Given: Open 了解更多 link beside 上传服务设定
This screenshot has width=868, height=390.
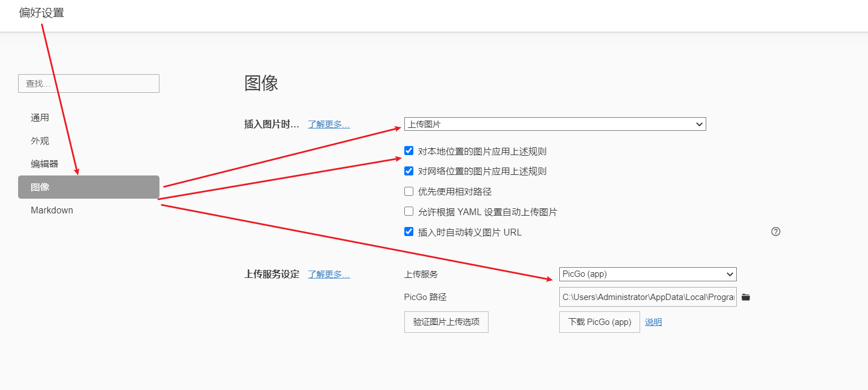Looking at the screenshot, I should (x=329, y=275).
